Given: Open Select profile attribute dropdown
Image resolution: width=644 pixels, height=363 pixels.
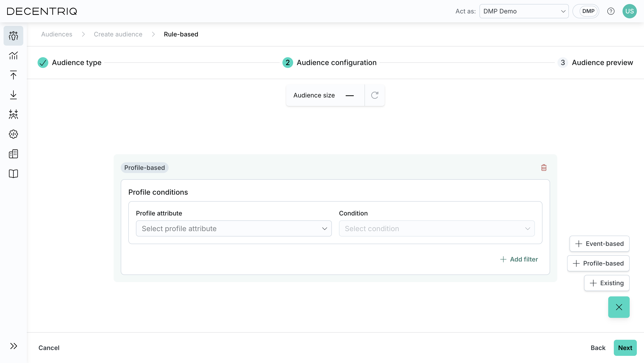Looking at the screenshot, I should [234, 228].
